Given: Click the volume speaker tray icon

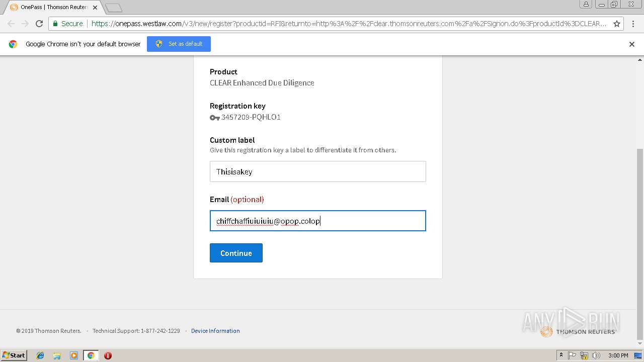Looking at the screenshot, I should point(596,355).
